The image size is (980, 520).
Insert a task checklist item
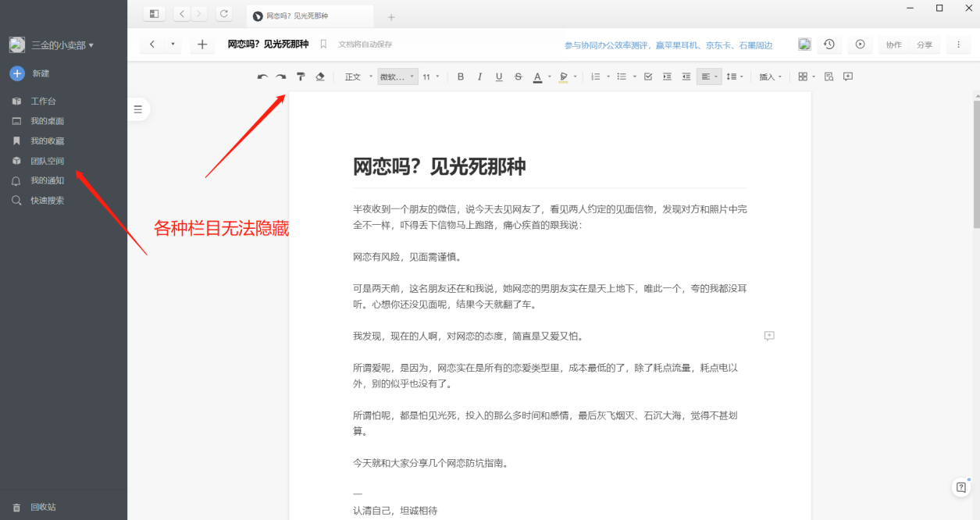point(648,76)
